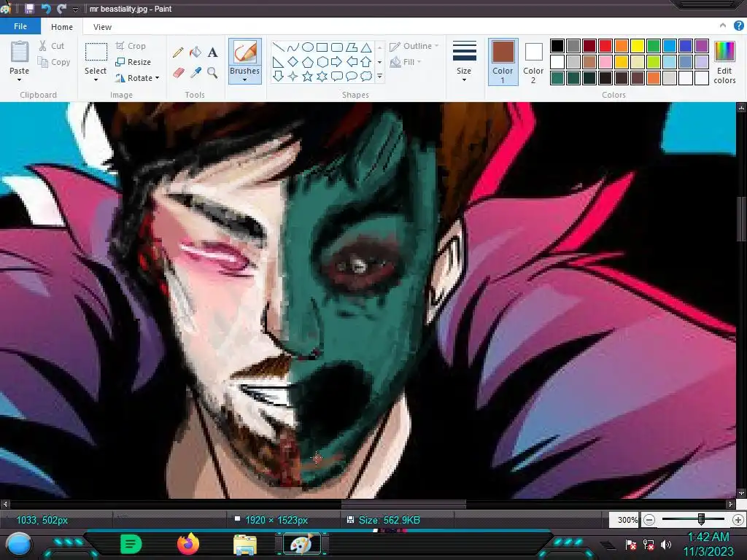Select the Eraser tool
The width and height of the screenshot is (747, 560).
click(x=178, y=72)
